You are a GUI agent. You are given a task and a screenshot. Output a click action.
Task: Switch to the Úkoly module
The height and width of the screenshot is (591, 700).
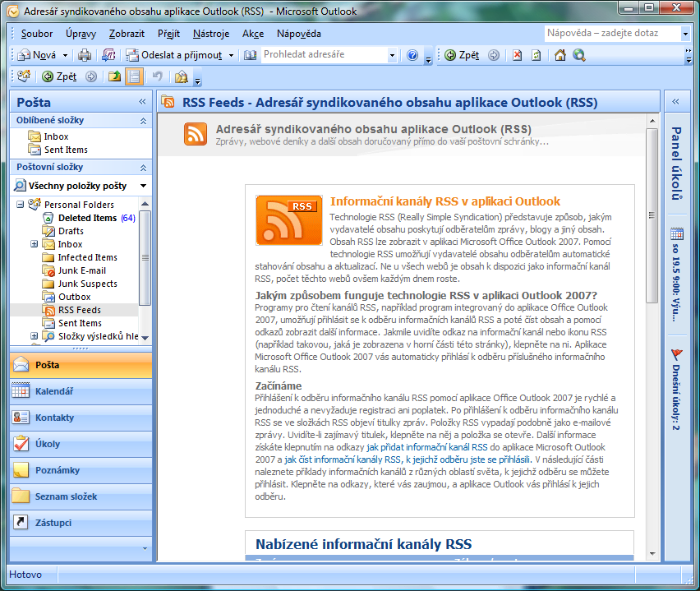coord(81,444)
